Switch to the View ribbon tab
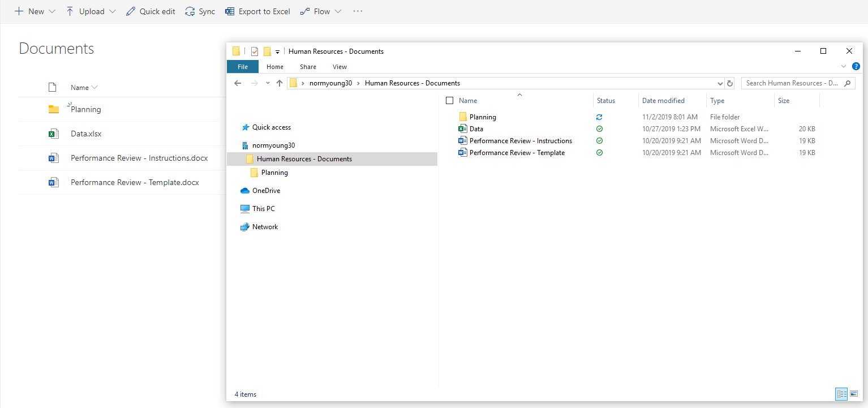Screen dimensions: 868x408 [340, 67]
